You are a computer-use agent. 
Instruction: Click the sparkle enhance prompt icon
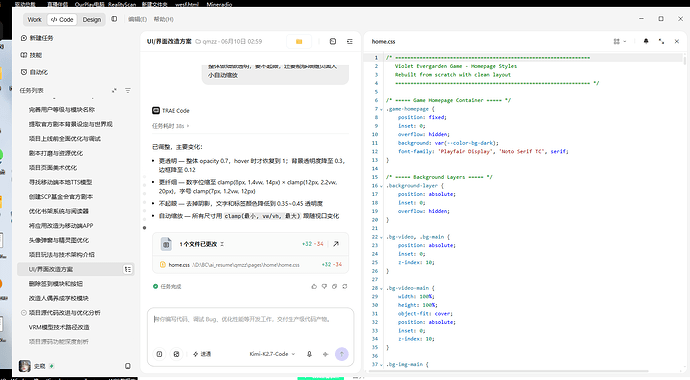(x=326, y=354)
